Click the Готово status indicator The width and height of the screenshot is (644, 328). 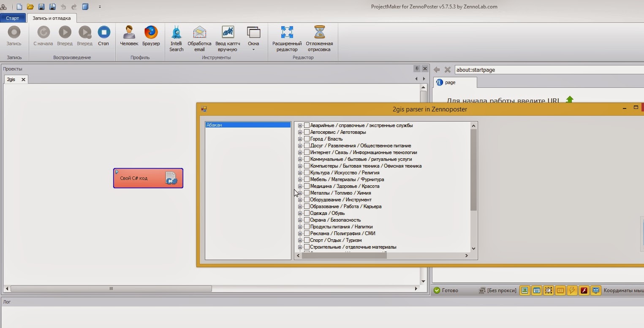446,290
